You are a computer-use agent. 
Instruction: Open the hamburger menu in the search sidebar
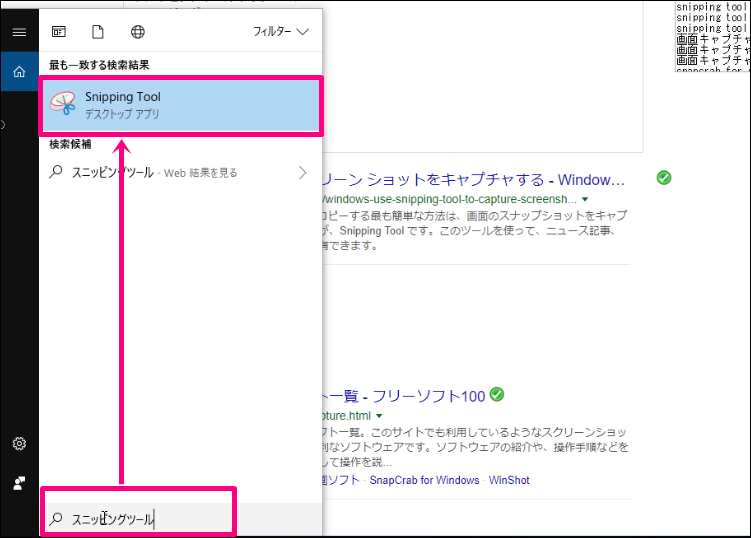tap(19, 32)
